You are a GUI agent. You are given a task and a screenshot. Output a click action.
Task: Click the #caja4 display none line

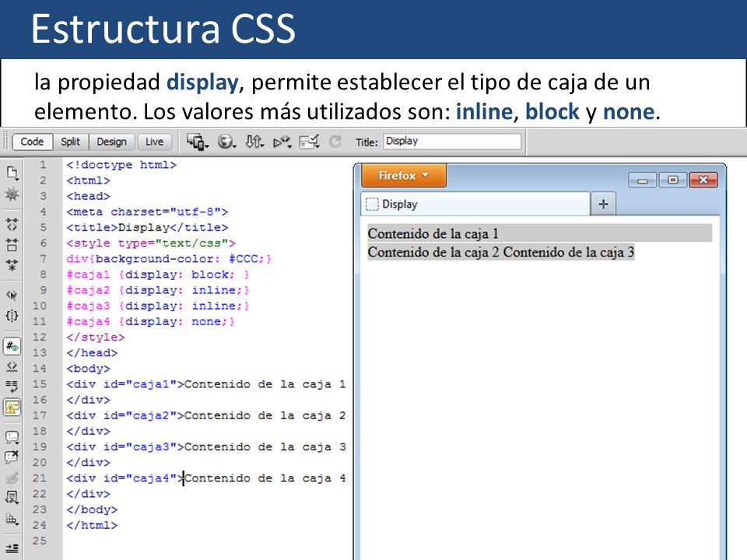[x=150, y=322]
